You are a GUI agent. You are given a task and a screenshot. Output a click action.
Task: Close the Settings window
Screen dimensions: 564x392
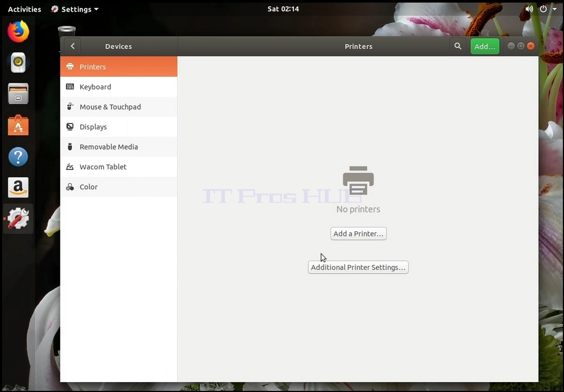[531, 46]
